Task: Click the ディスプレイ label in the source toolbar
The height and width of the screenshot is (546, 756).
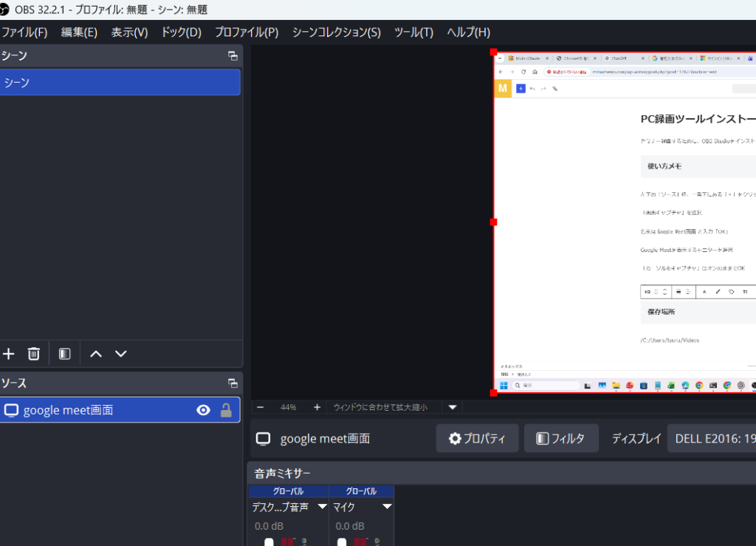Action: (x=636, y=438)
